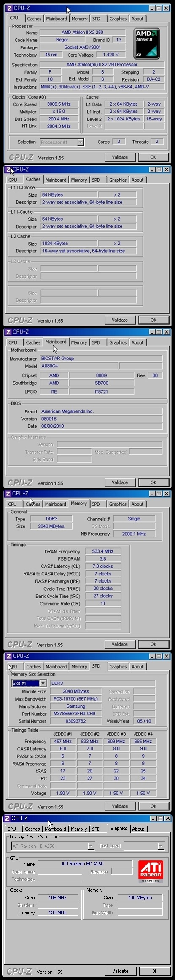In the Memory window, switch to the Graphics tab
The width and height of the screenshot is (175, 980).
coord(118,504)
